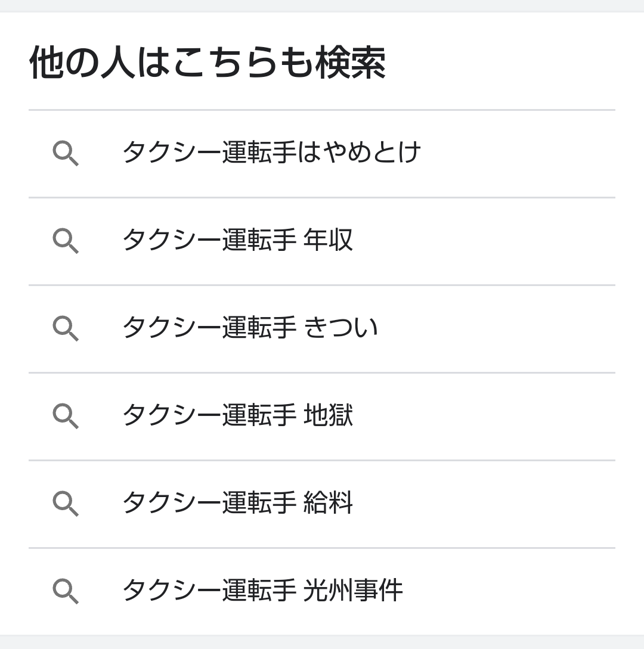Click search icon beside タクシー運転手 きつい
The image size is (644, 649).
pos(66,328)
